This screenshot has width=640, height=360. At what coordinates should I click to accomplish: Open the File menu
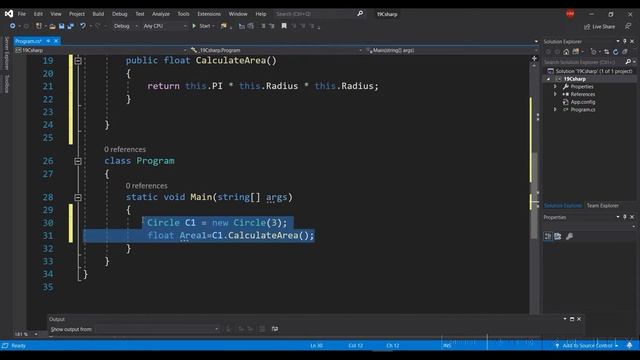22,14
